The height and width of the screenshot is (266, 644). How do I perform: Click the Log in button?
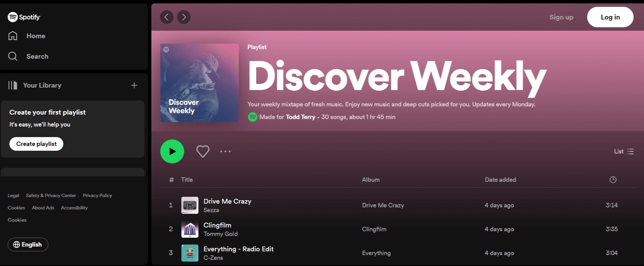click(x=610, y=17)
